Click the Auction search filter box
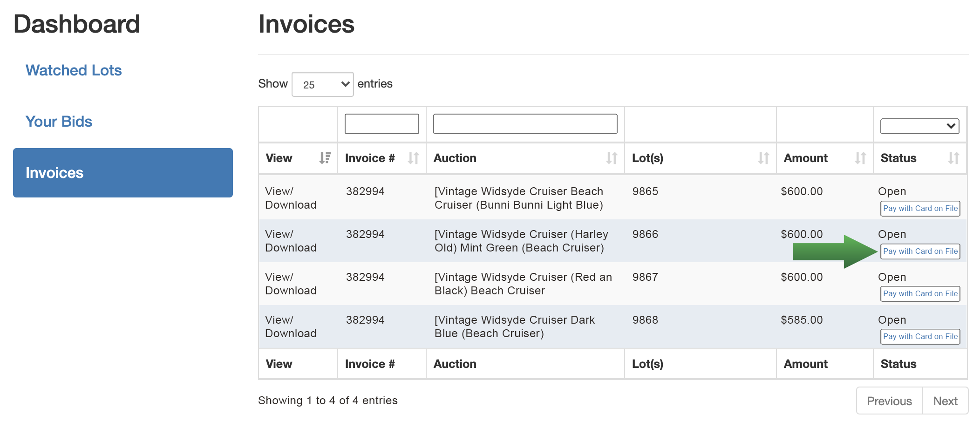980x428 pixels. [x=524, y=124]
